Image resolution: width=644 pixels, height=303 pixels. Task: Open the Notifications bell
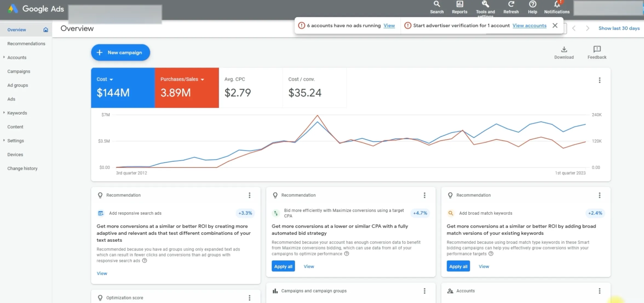(557, 7)
